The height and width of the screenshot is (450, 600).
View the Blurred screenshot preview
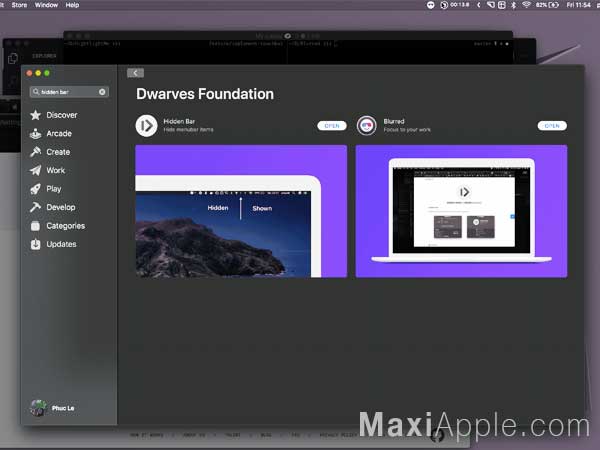461,211
